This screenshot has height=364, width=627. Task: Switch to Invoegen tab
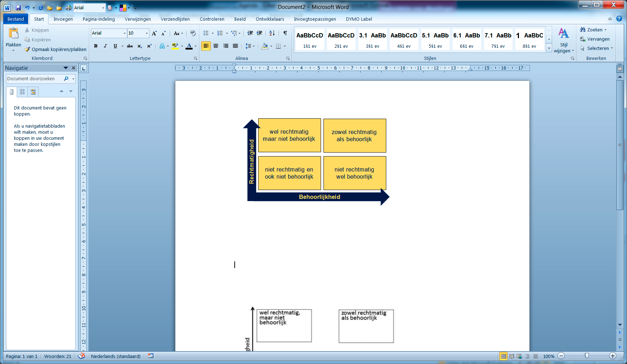click(63, 19)
